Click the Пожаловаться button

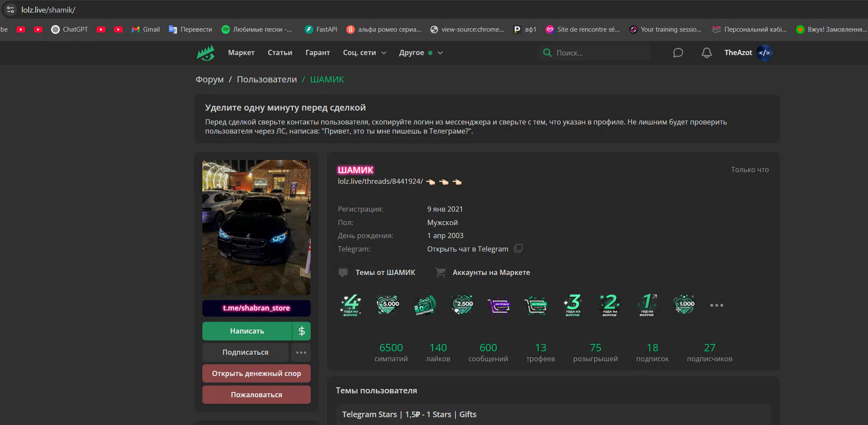point(257,395)
